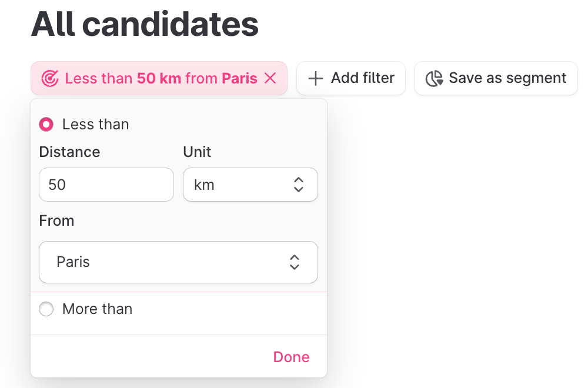Click the up-down chevron in the Unit field
Viewport: 588px width, 388px height.
click(298, 185)
